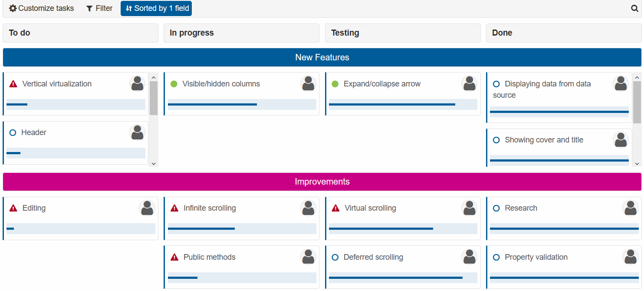This screenshot has height=291, width=644.
Task: Click the warning icon on Infinite scrolling
Action: (x=174, y=208)
